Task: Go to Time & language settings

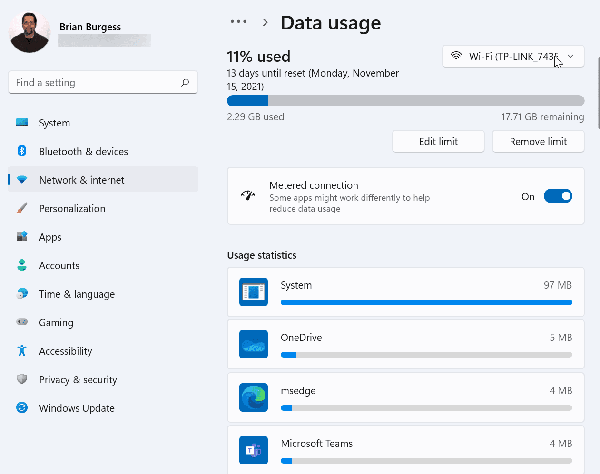Action: (x=76, y=295)
